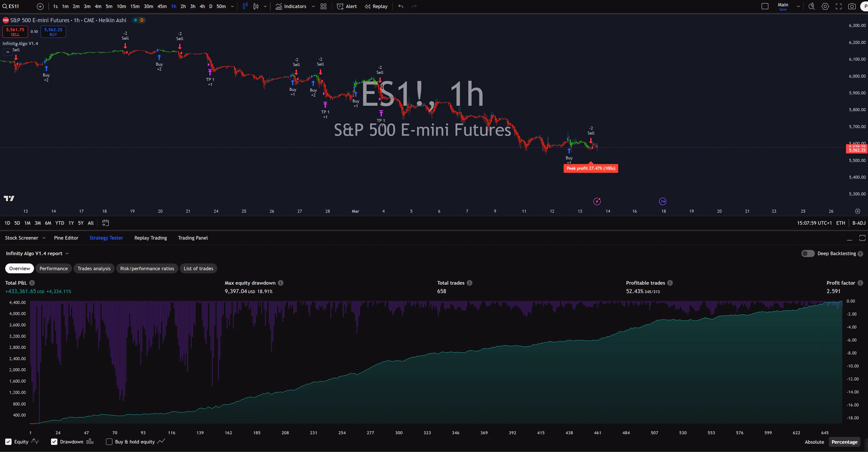Viewport: 868px width, 452px height.
Task: Open the Pine Editor tab
Action: (66, 238)
